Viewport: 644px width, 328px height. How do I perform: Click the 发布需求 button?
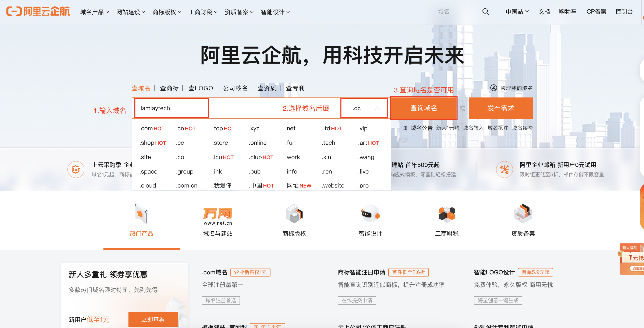click(501, 108)
